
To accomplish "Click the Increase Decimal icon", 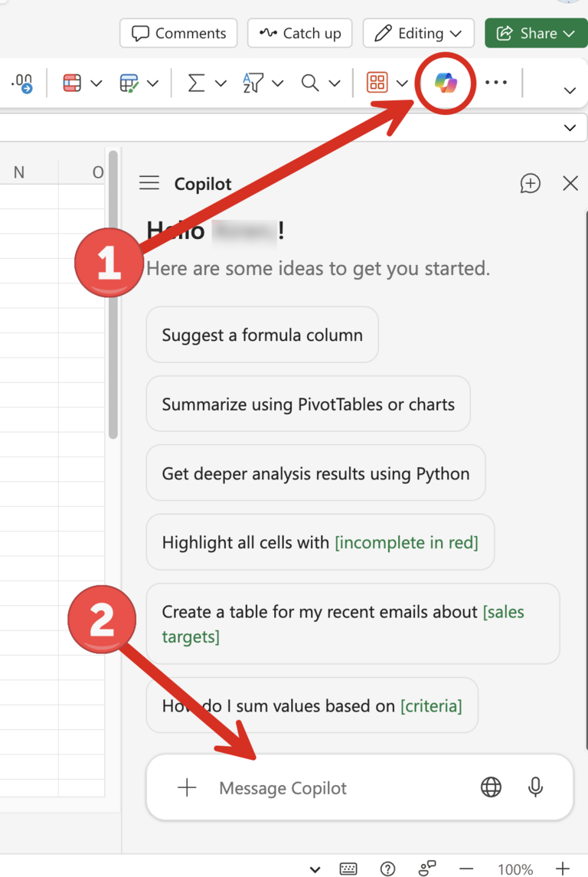I will click(x=22, y=83).
